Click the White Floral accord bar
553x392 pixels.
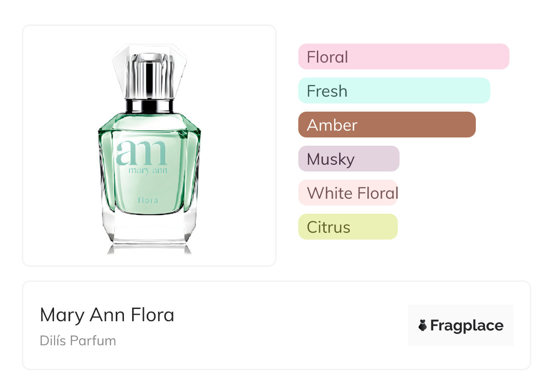point(348,193)
